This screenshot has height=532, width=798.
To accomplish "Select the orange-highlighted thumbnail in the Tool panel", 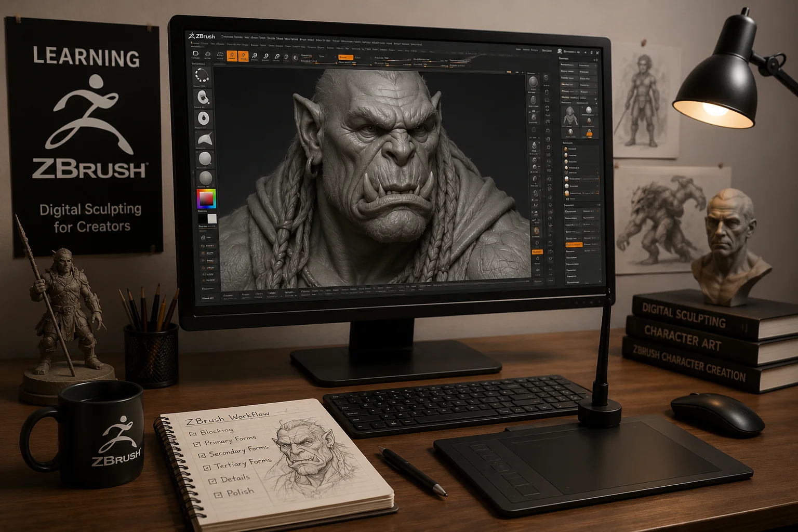I will tap(589, 133).
